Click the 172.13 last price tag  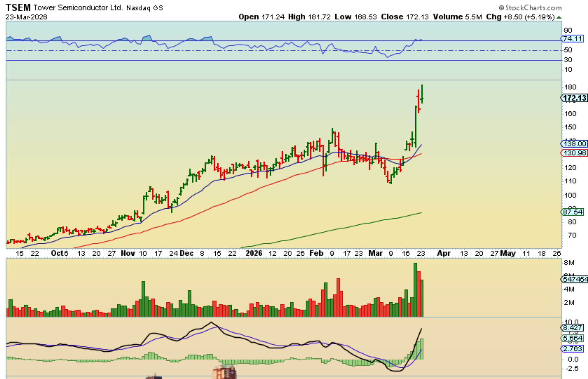(x=575, y=98)
